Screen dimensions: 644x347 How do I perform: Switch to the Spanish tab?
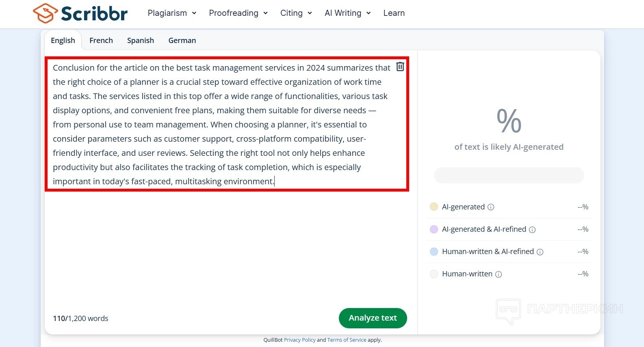141,41
